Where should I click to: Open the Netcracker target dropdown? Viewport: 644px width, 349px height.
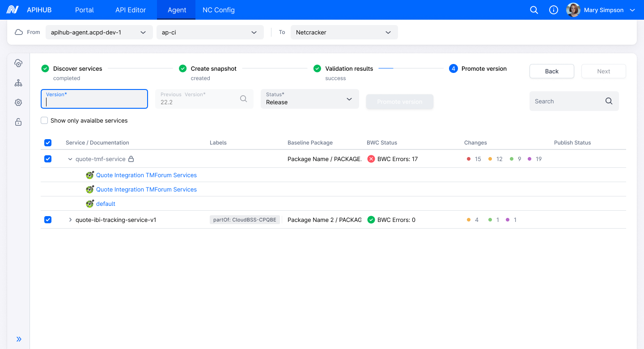click(x=344, y=32)
